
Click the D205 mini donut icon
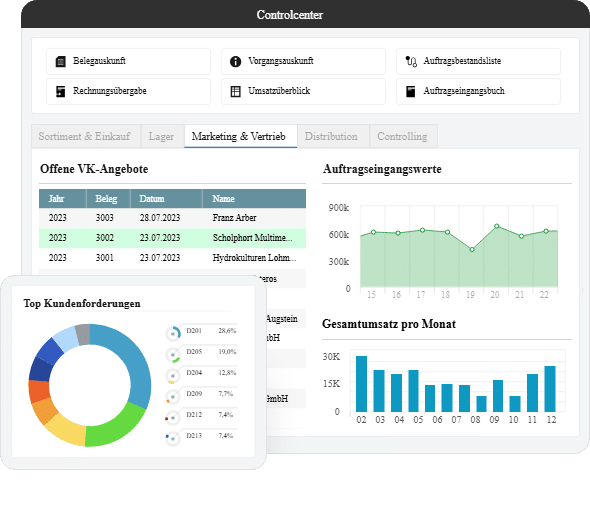173,355
